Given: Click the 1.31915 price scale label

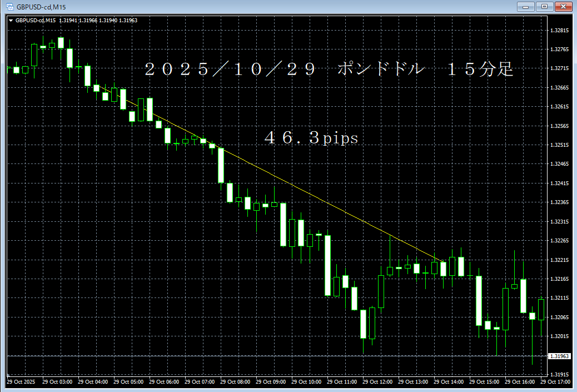Looking at the screenshot, I should [559, 374].
